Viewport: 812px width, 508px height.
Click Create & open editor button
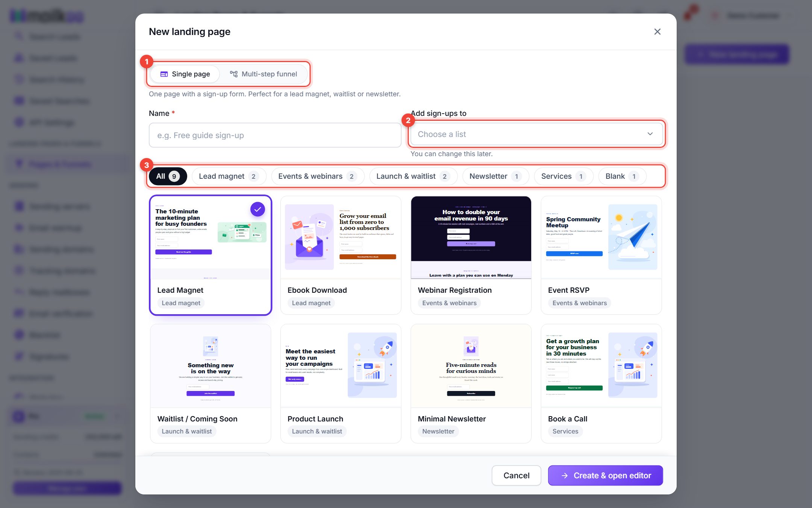(x=605, y=475)
